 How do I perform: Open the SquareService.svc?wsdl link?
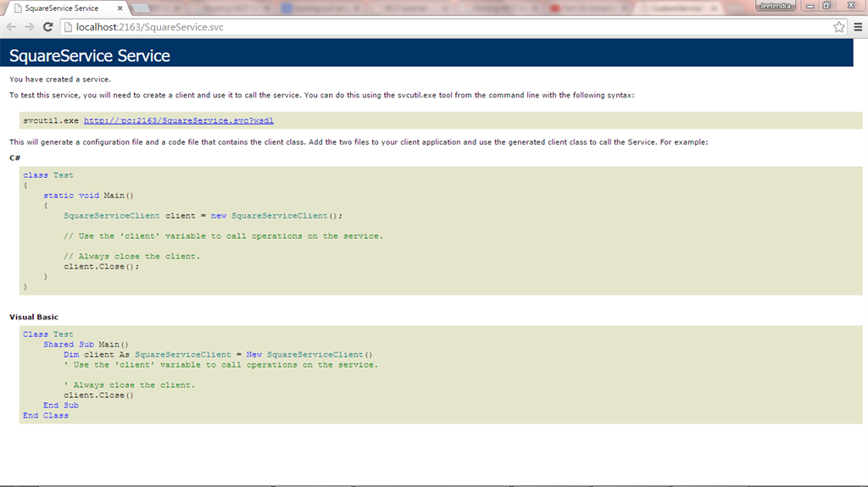click(178, 120)
